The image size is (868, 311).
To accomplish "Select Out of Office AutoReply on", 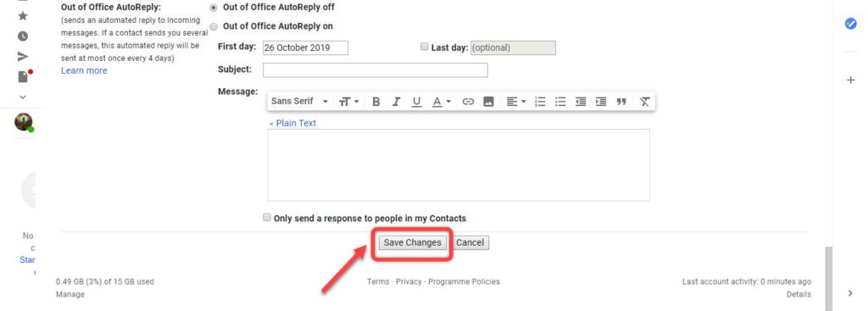I will [214, 26].
